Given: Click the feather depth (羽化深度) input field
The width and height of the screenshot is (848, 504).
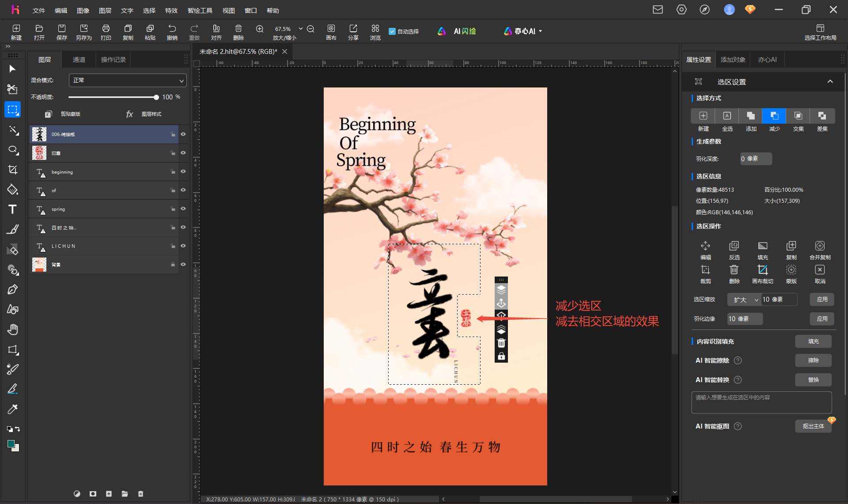Looking at the screenshot, I should coord(756,159).
